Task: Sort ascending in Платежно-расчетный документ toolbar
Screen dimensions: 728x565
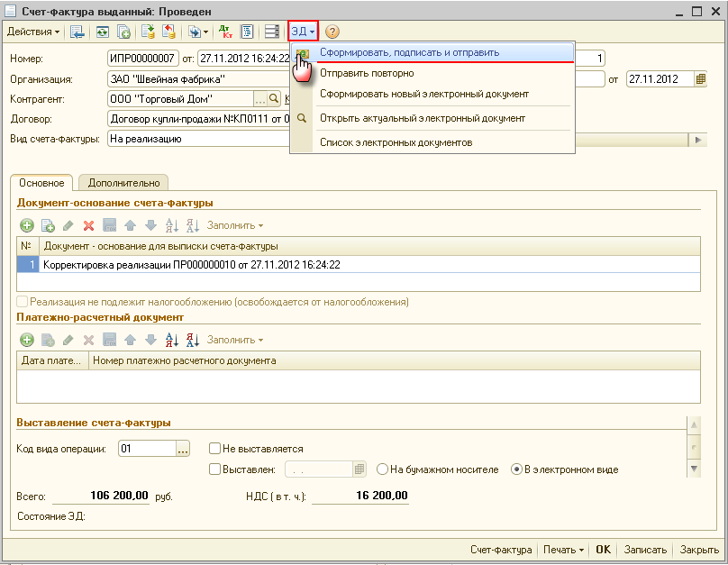Action: 171,340
